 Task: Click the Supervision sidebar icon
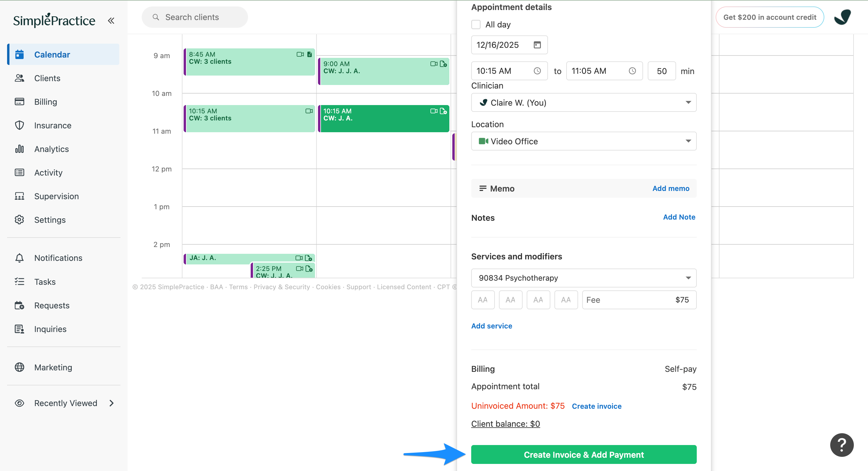click(19, 196)
